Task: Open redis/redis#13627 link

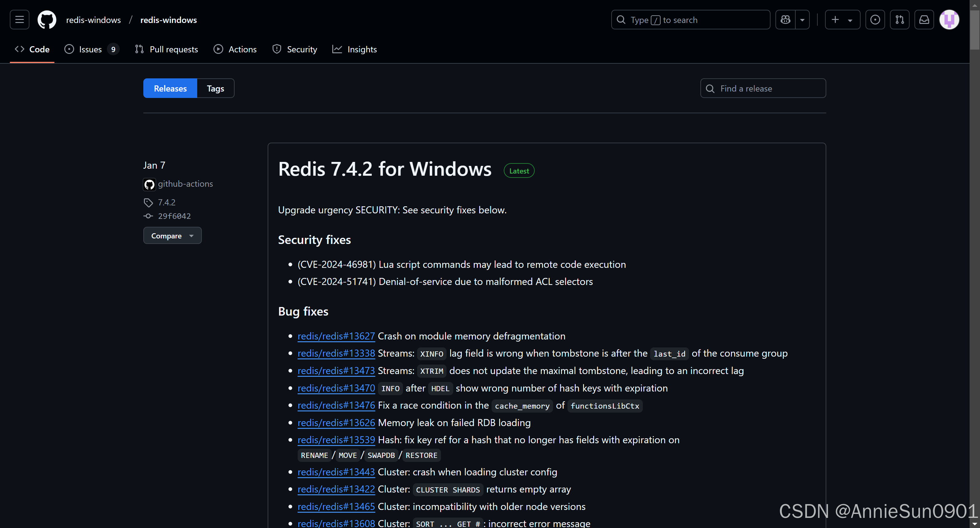Action: (336, 336)
